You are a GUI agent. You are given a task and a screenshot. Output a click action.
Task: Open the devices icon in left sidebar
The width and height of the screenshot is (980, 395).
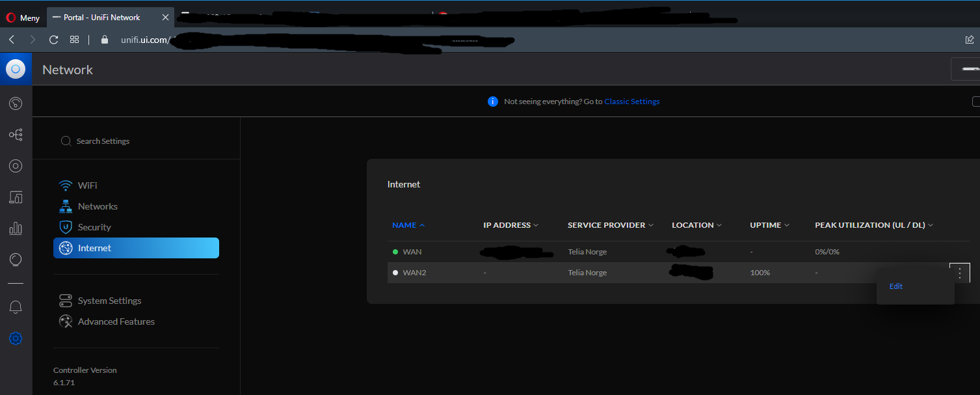pos(16,166)
